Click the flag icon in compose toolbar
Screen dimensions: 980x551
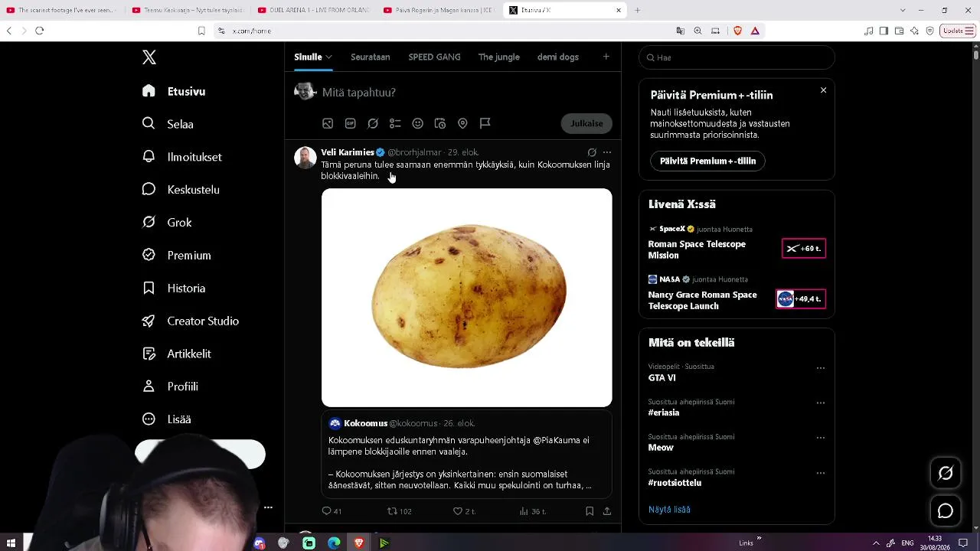pos(485,123)
